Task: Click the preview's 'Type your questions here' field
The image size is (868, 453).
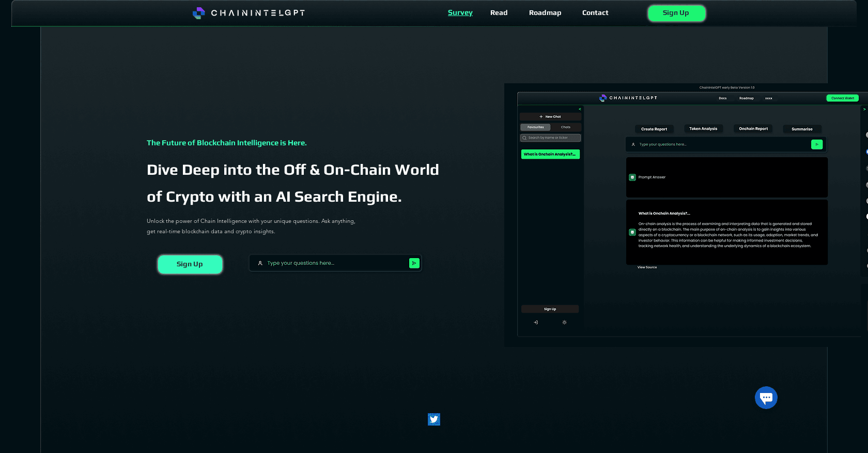Action: pyautogui.click(x=726, y=145)
